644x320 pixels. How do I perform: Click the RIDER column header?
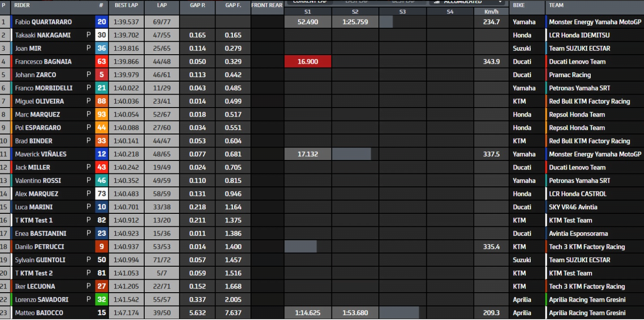[22, 6]
